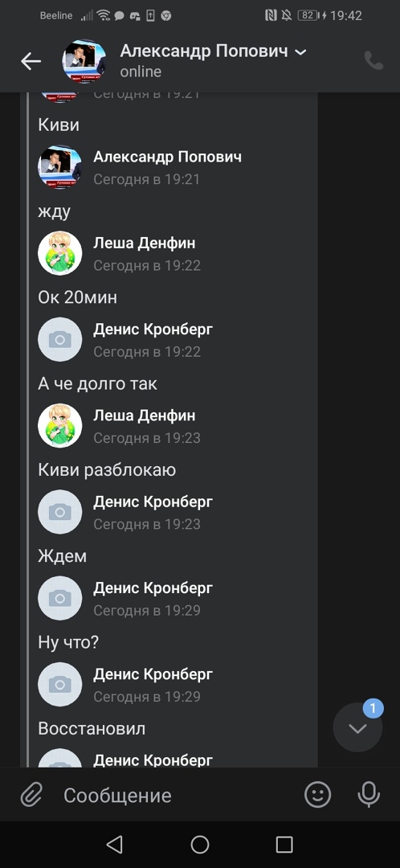Open the header profile photo of Александр Попович
The width and height of the screenshot is (400, 868).
coord(84,61)
